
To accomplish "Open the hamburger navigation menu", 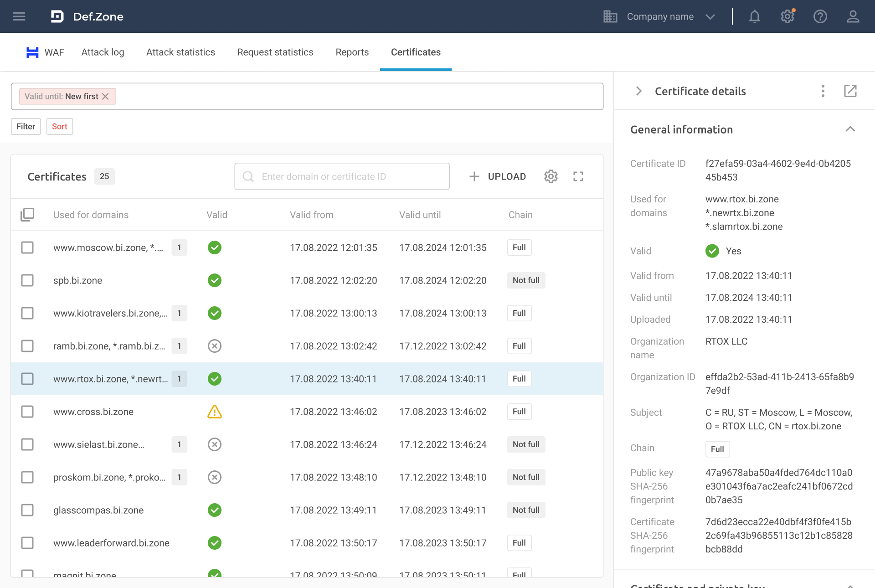I will coord(19,16).
